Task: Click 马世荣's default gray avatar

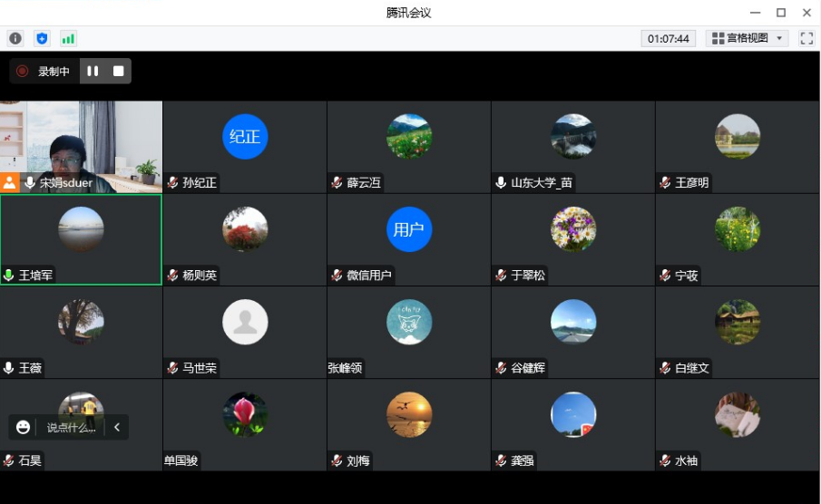Action: (245, 322)
